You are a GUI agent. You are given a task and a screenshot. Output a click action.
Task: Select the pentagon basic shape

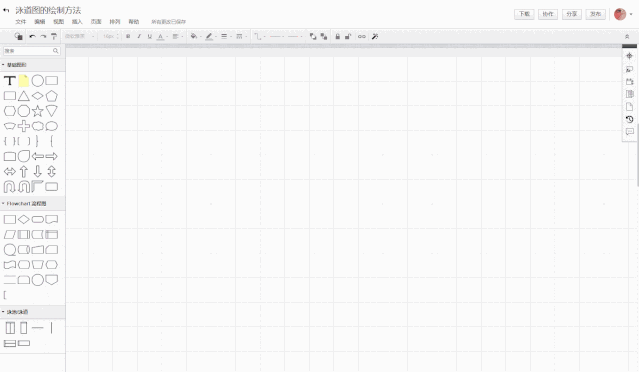(x=51, y=96)
